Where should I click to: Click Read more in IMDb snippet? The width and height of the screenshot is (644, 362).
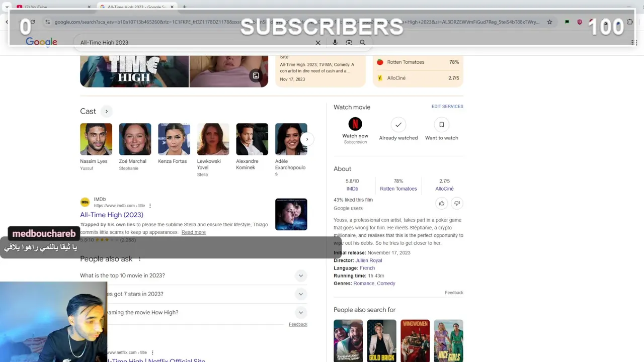click(x=193, y=232)
